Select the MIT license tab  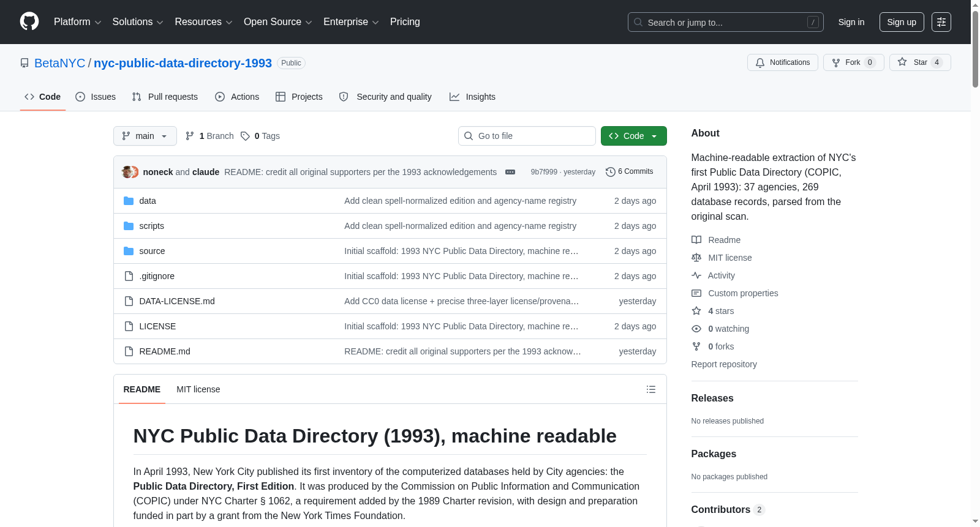pos(198,389)
